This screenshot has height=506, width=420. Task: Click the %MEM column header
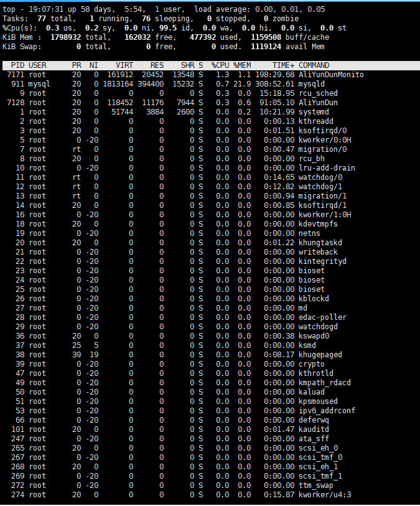pyautogui.click(x=242, y=65)
